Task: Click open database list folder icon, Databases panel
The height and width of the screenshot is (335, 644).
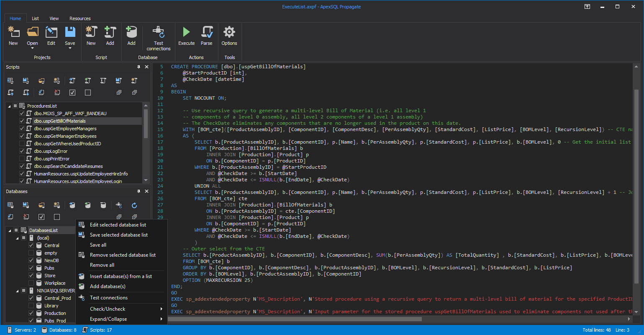Action: tap(41, 205)
